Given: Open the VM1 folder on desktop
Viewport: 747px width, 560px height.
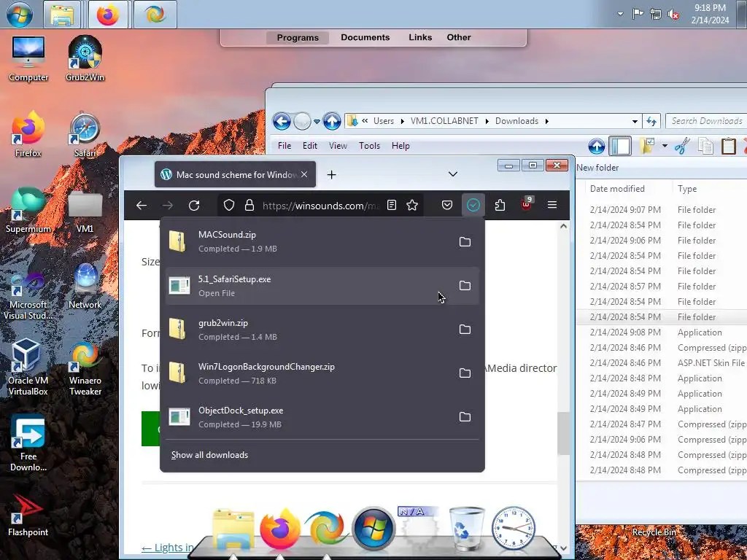Looking at the screenshot, I should [x=85, y=211].
